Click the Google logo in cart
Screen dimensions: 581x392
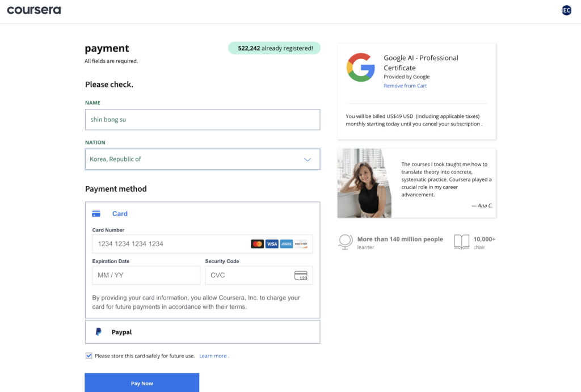pos(360,68)
